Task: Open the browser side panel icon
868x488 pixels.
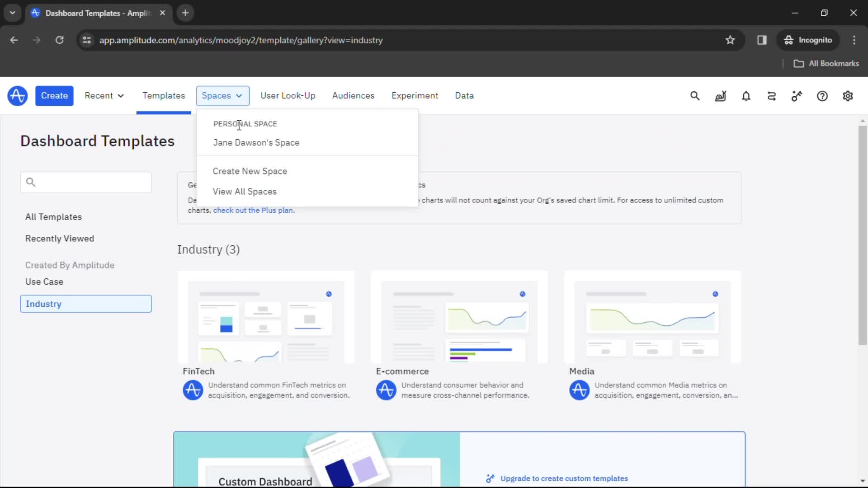Action: pos(762,40)
